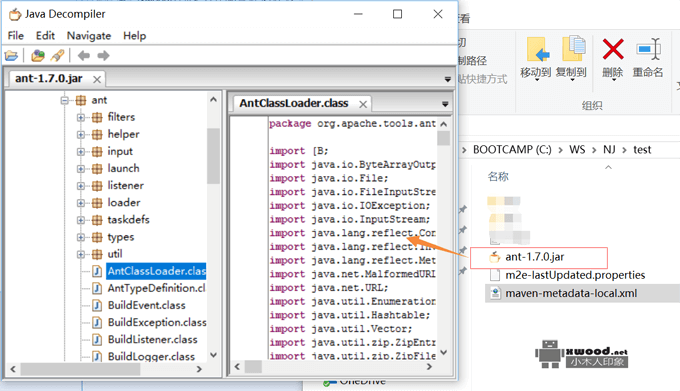
Task: Go forward with the right arrow icon
Action: [x=103, y=55]
